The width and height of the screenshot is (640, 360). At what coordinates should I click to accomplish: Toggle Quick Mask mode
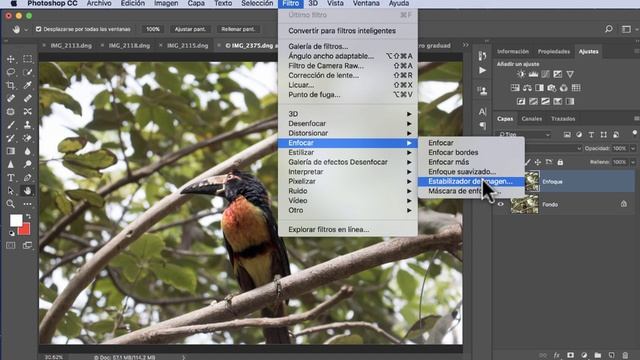11,245
